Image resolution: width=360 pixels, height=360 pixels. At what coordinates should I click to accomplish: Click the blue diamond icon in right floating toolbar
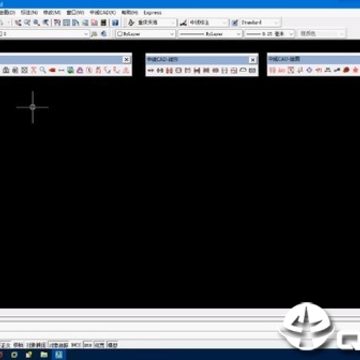click(309, 70)
